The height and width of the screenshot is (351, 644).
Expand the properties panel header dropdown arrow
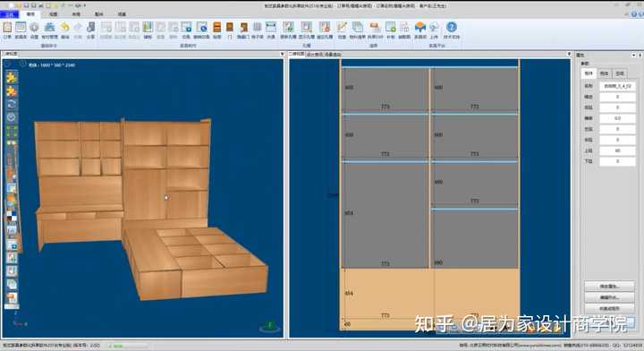pos(634,55)
